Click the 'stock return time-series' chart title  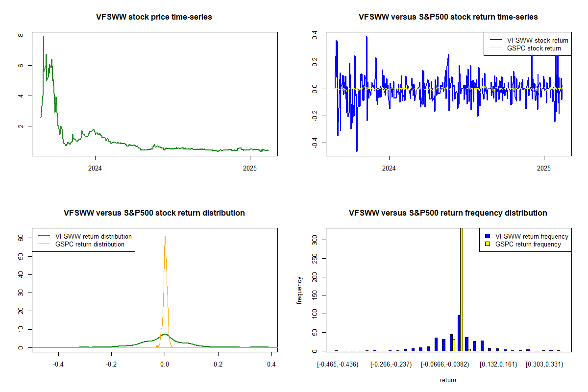[448, 17]
